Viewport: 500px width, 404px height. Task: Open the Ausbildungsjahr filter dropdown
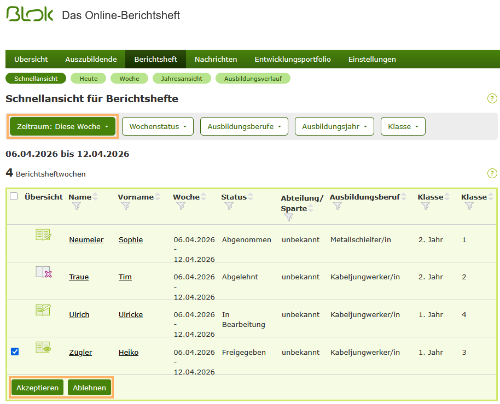point(334,126)
